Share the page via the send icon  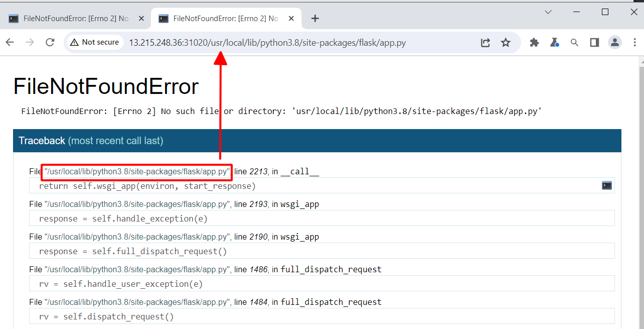(x=485, y=43)
